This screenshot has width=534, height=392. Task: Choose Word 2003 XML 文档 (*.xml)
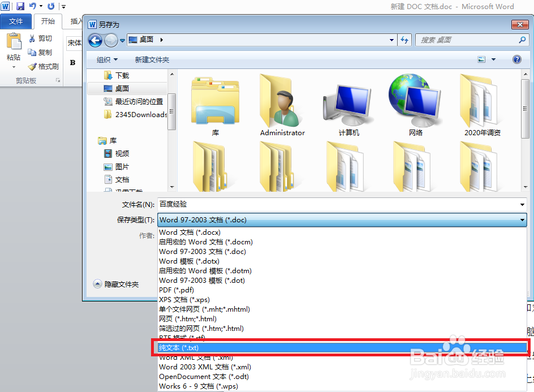tap(342, 367)
